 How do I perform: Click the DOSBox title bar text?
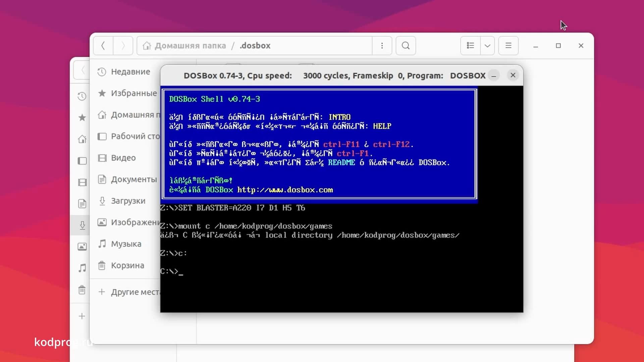coord(334,76)
